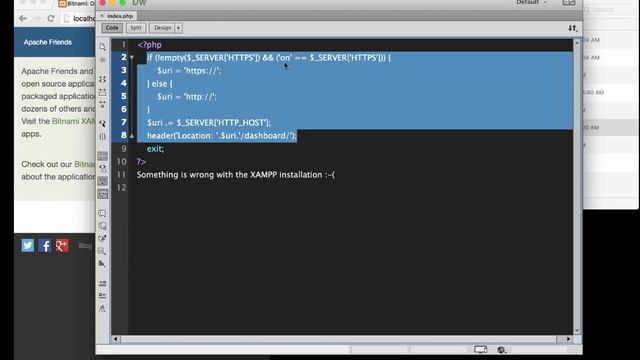The image size is (640, 360).
Task: Click Wrap Tag icon in coding toolbar
Action: click(x=102, y=238)
